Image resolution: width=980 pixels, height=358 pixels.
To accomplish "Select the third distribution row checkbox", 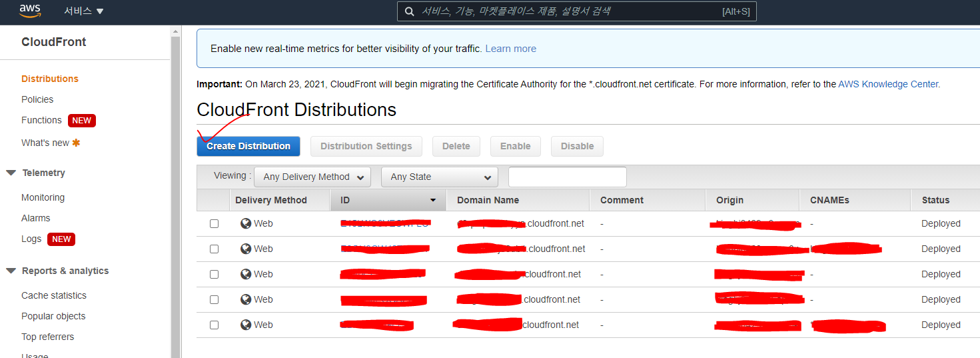I will click(x=214, y=274).
